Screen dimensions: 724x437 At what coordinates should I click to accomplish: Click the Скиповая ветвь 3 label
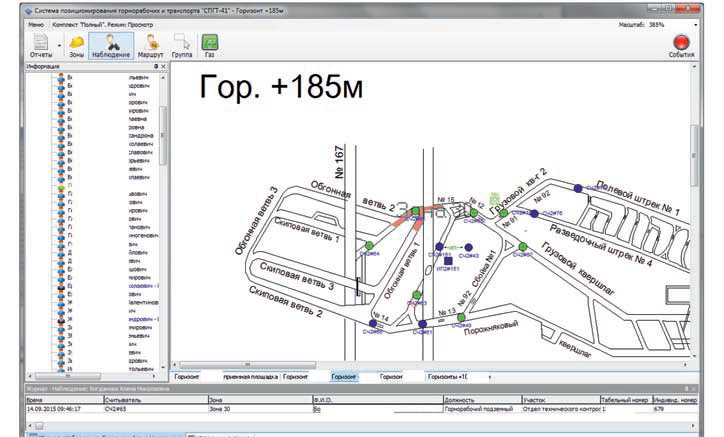[x=297, y=276]
